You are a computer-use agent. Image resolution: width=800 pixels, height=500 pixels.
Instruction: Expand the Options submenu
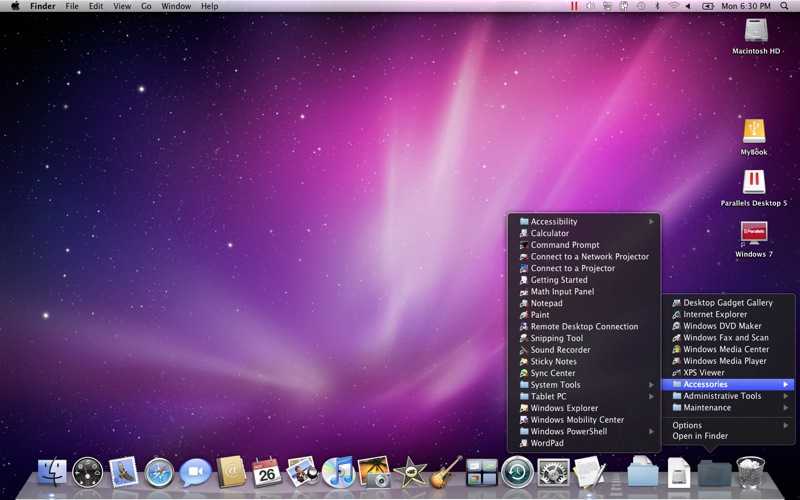point(728,425)
